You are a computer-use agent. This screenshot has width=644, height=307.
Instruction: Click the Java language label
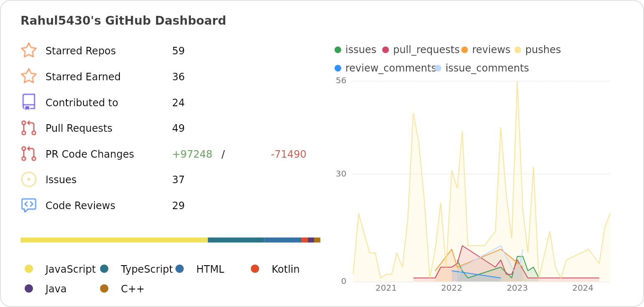(56, 289)
